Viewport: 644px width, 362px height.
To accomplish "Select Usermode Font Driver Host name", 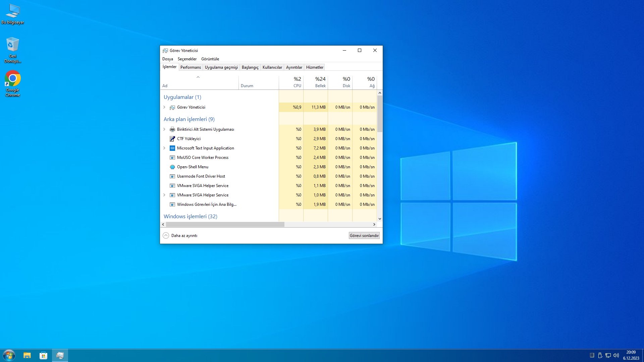I will [201, 176].
